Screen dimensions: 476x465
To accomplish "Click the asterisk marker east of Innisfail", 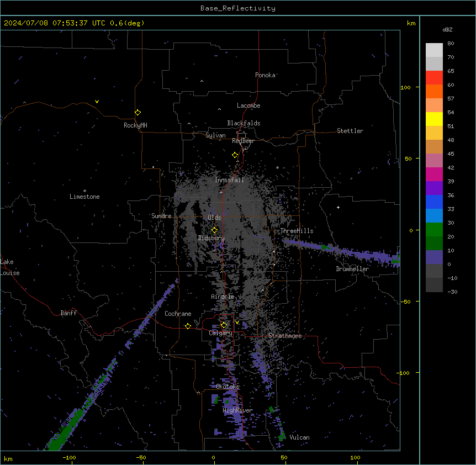I will point(277,167).
